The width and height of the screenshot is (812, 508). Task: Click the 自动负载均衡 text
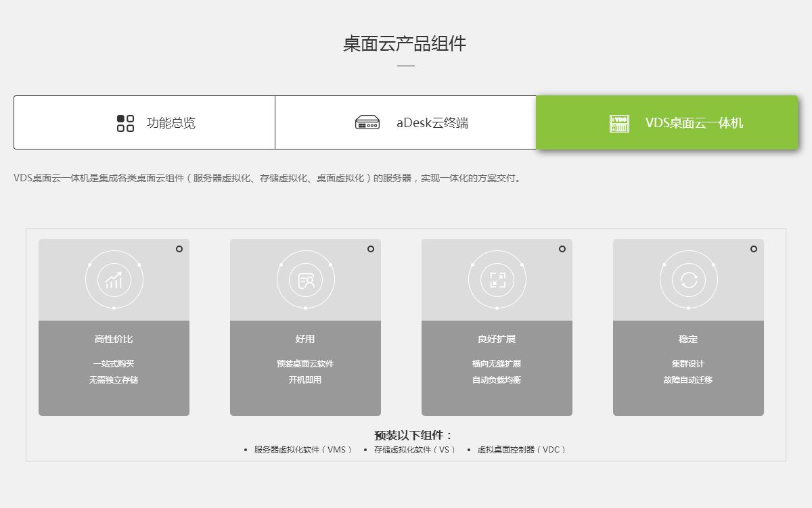(x=497, y=379)
